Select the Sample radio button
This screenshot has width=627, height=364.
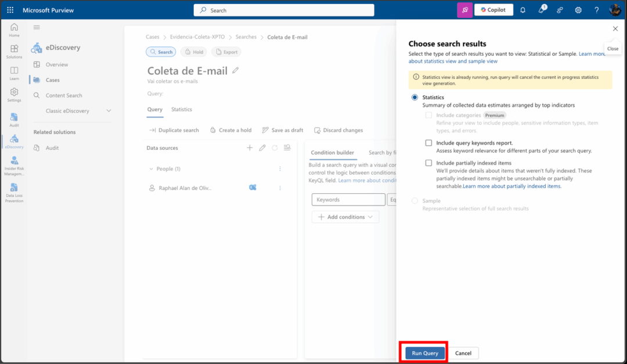pyautogui.click(x=415, y=201)
